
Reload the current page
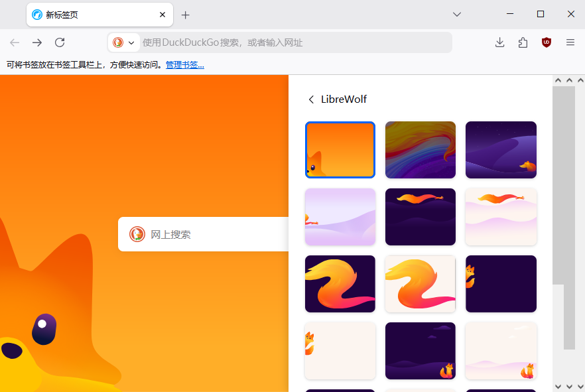60,42
